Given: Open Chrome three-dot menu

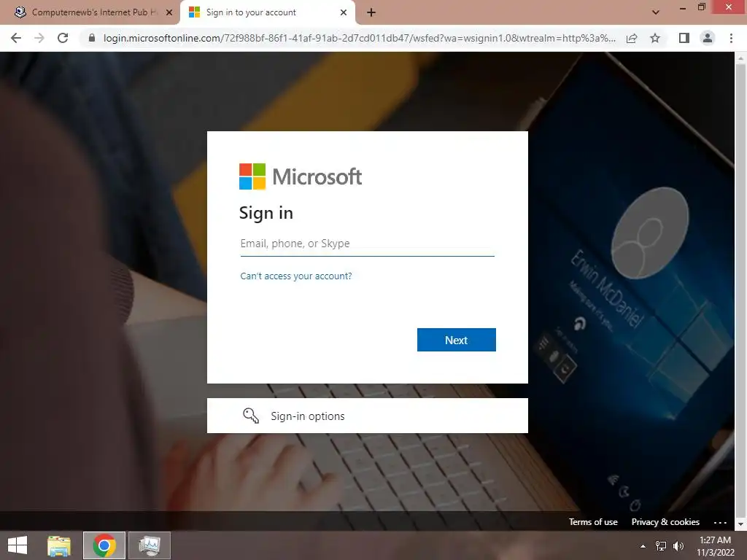Looking at the screenshot, I should coord(731,38).
